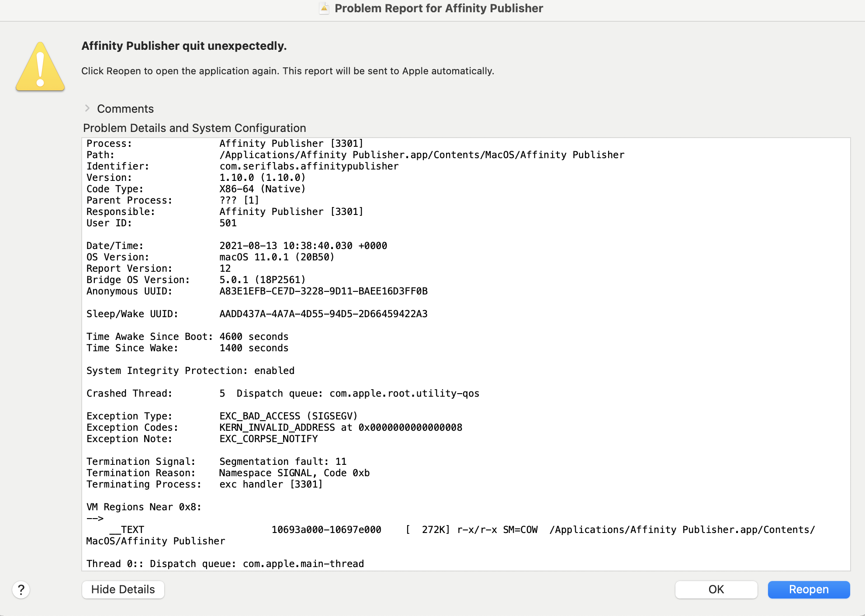Click the Bridge OS version '5.0.1 (18P2561)'
The width and height of the screenshot is (865, 616).
[263, 280]
